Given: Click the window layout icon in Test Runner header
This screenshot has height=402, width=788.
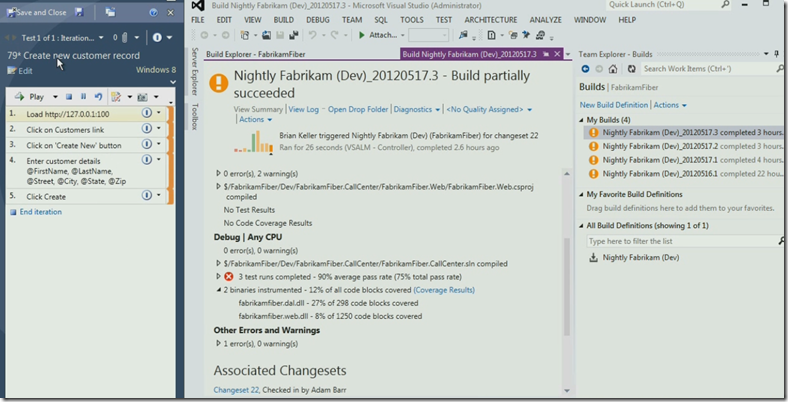Looking at the screenshot, I should click(x=110, y=13).
